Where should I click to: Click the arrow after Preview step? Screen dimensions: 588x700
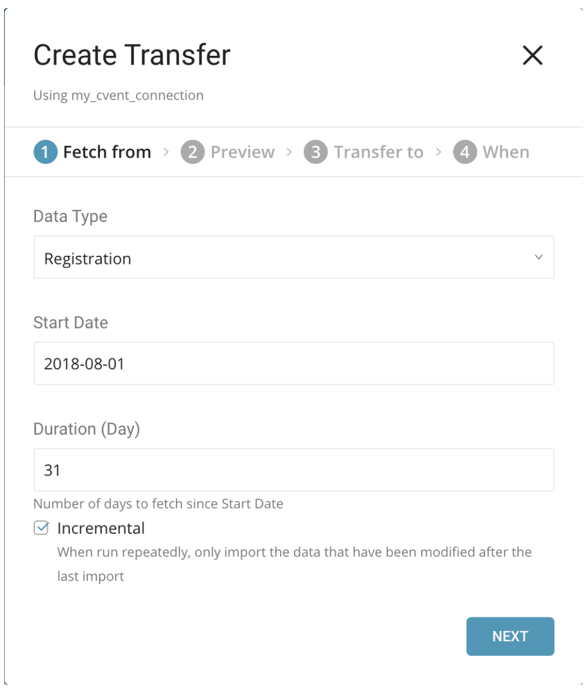point(289,152)
